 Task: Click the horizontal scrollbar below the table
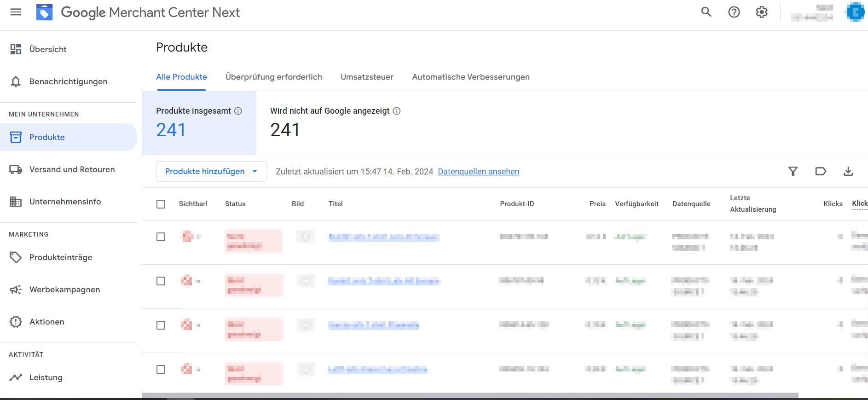pyautogui.click(x=469, y=395)
